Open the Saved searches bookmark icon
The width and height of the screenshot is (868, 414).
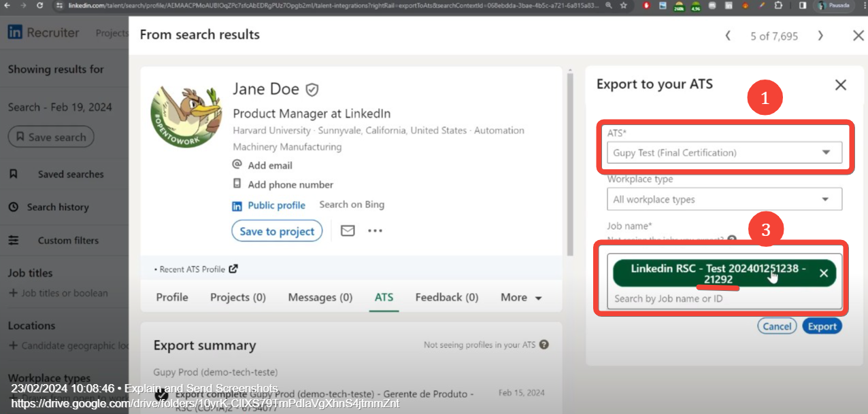[13, 174]
